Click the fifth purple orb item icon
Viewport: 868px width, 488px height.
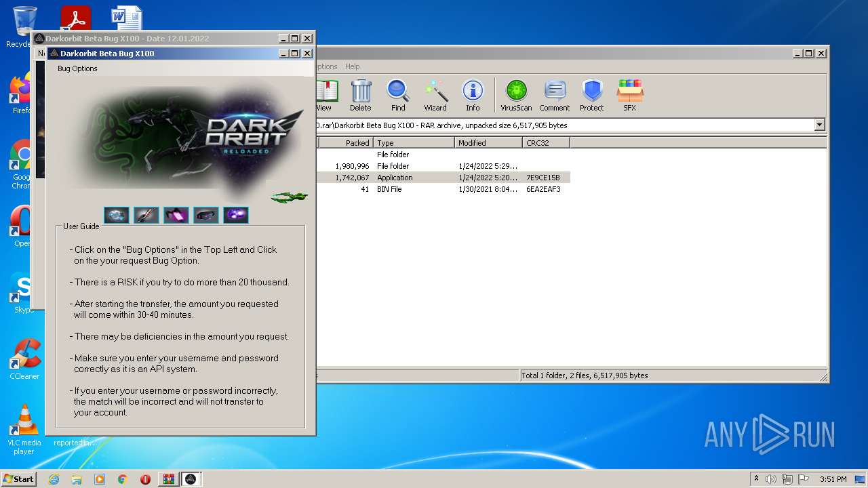click(236, 216)
